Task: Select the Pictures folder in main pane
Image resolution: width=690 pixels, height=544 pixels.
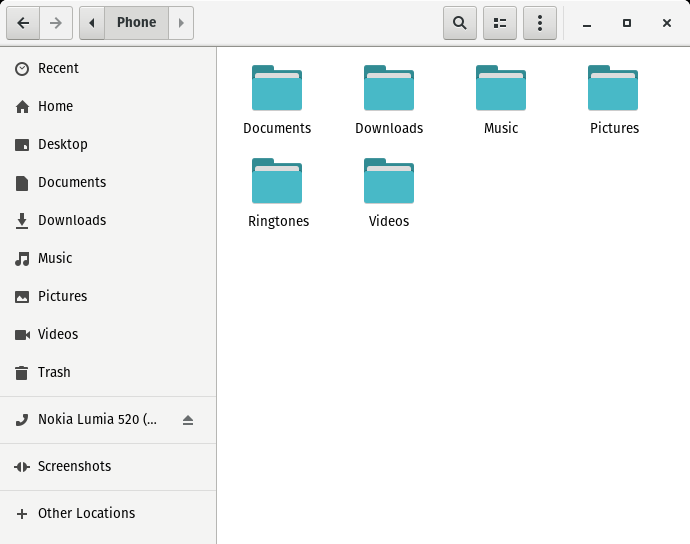Action: click(x=613, y=90)
